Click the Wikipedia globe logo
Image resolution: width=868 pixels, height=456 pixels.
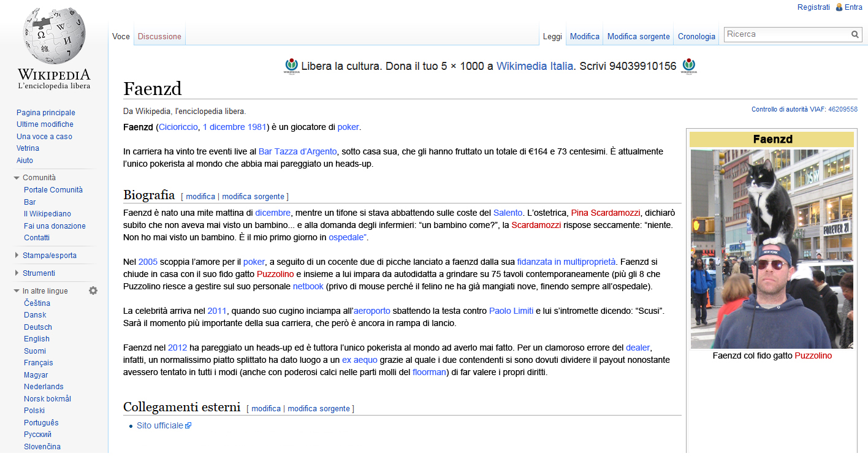coord(54,36)
